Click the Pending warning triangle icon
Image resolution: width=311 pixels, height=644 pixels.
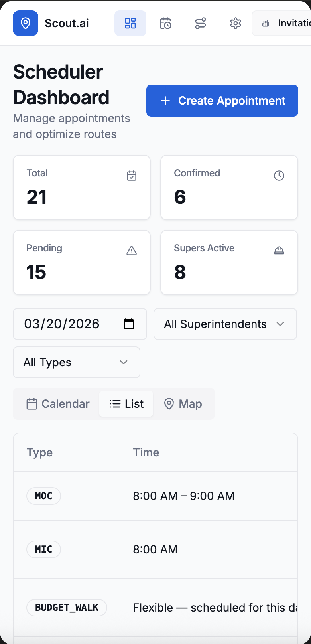pos(132,251)
